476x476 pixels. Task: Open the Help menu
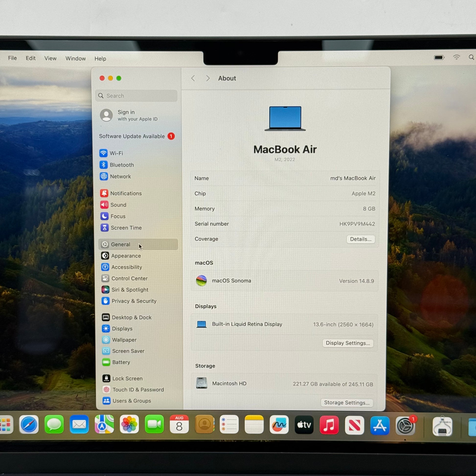(x=100, y=59)
